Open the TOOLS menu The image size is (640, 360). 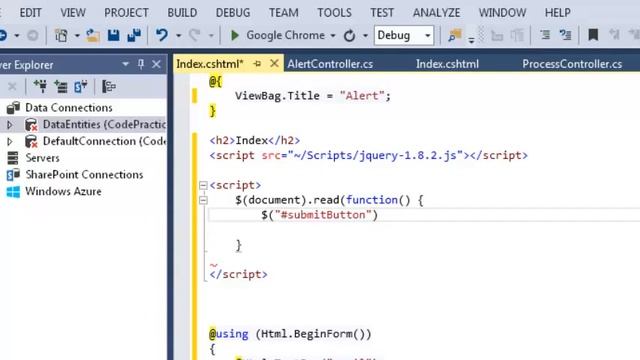[334, 13]
